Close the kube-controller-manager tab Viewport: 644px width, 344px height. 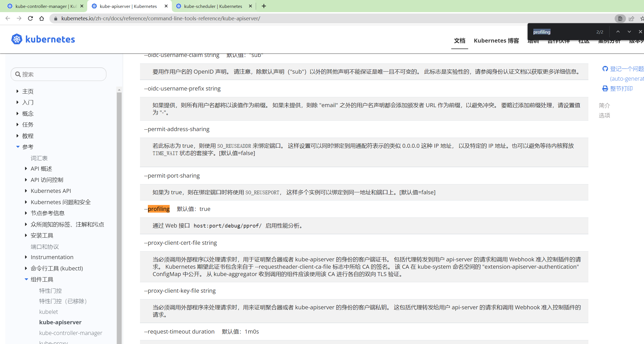tap(82, 6)
